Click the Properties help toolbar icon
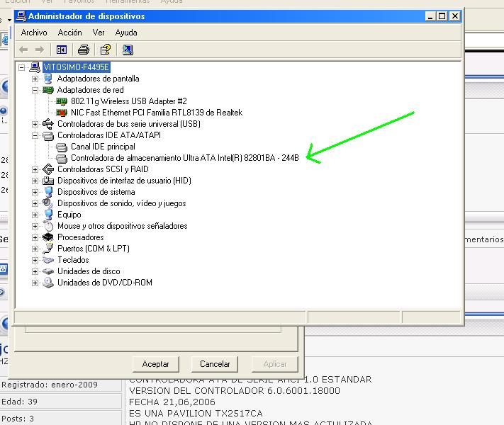Screen dimensions: 504x425 point(105,50)
